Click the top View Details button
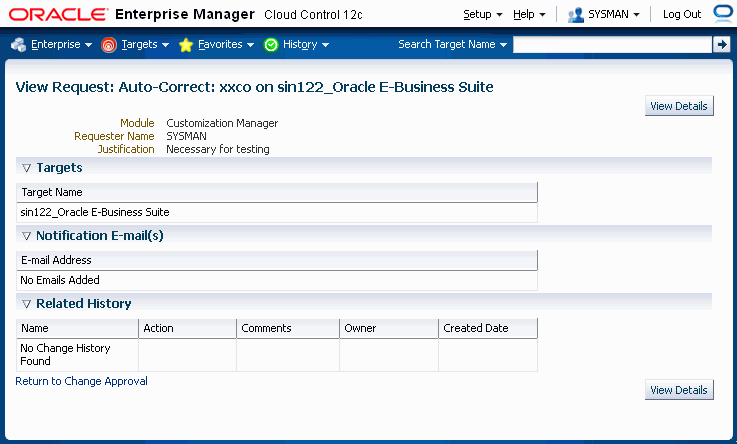Screen dimensions: 737x444 (679, 106)
